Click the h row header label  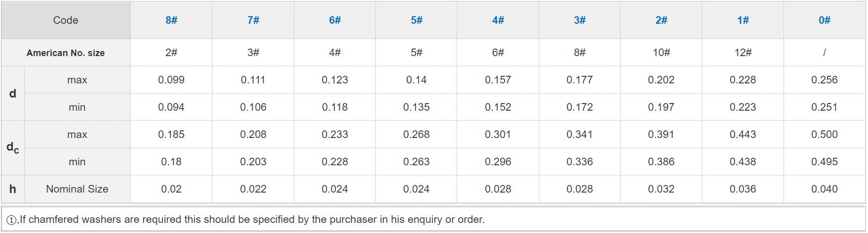(13, 189)
